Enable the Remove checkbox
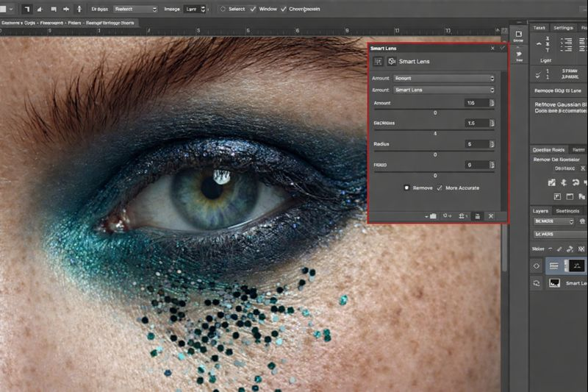This screenshot has height=392, width=588. [406, 188]
